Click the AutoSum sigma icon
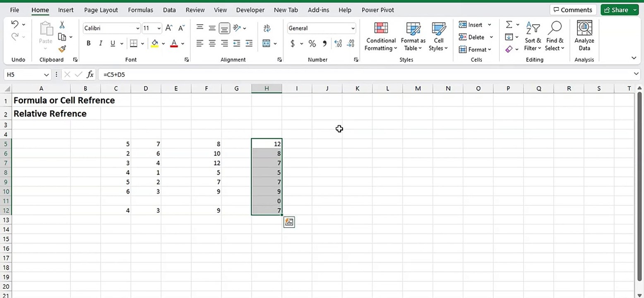Screen dimensions: 644x298 click(x=509, y=25)
